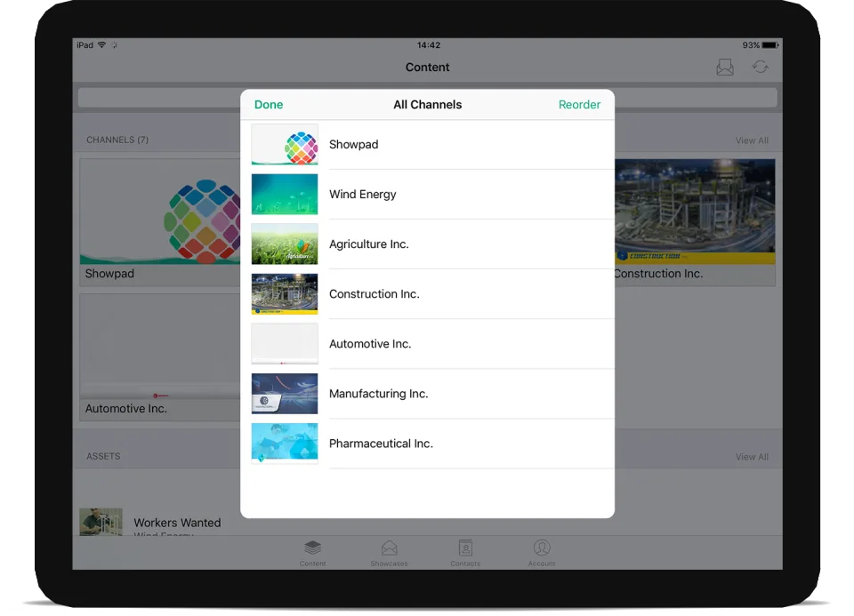
Task: Tap the battery indicator icon
Action: 770,45
